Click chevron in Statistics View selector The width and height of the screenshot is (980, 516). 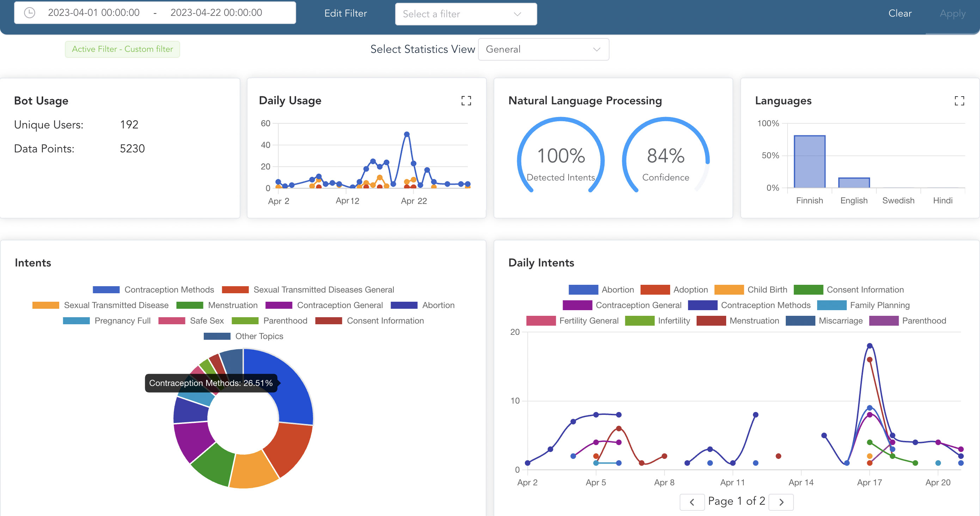[x=596, y=49]
